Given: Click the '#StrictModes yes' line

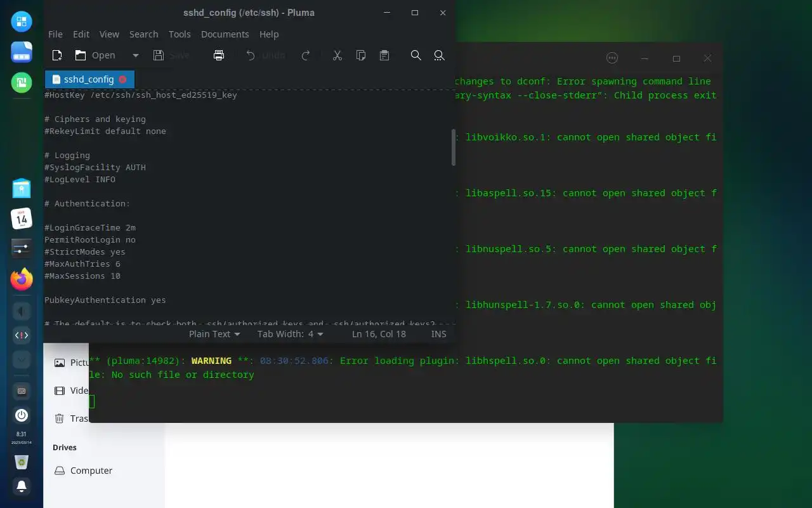Looking at the screenshot, I should coord(85,252).
